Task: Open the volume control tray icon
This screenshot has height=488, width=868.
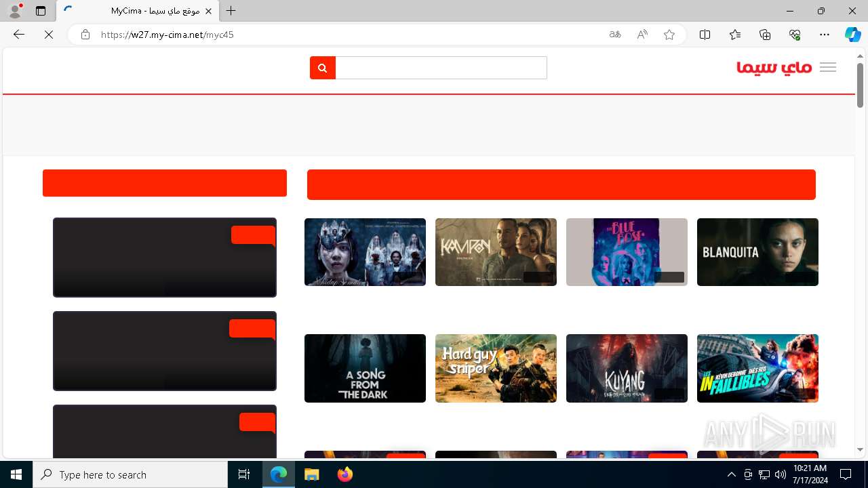Action: click(x=781, y=474)
